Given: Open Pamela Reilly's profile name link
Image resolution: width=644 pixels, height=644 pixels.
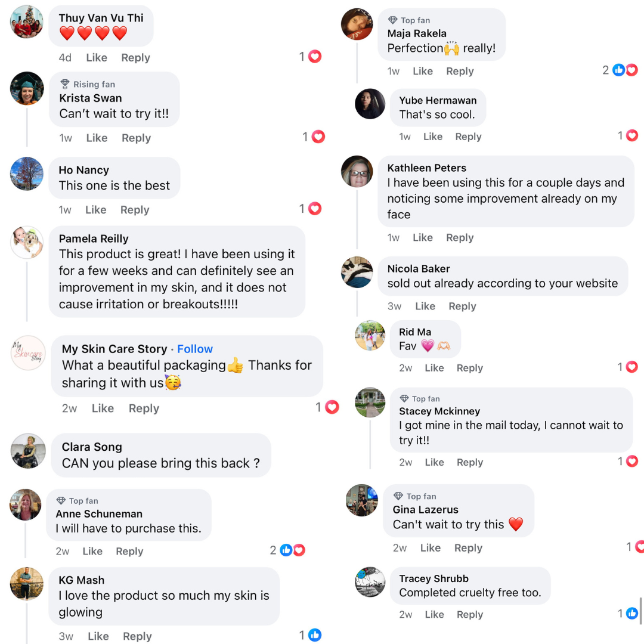Looking at the screenshot, I should click(94, 239).
